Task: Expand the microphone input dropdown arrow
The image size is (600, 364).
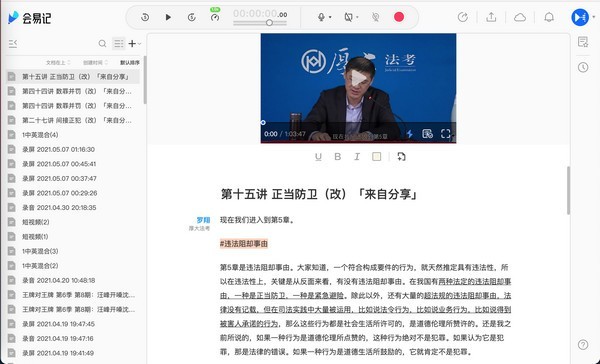Action: click(330, 17)
